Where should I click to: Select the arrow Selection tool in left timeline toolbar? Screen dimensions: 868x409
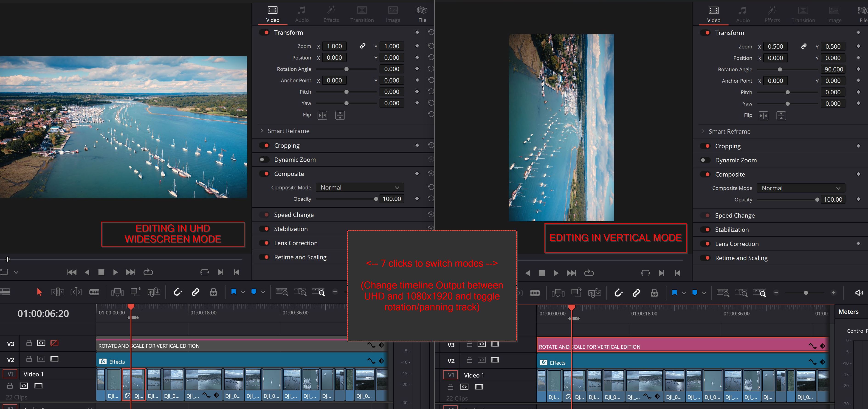click(39, 292)
